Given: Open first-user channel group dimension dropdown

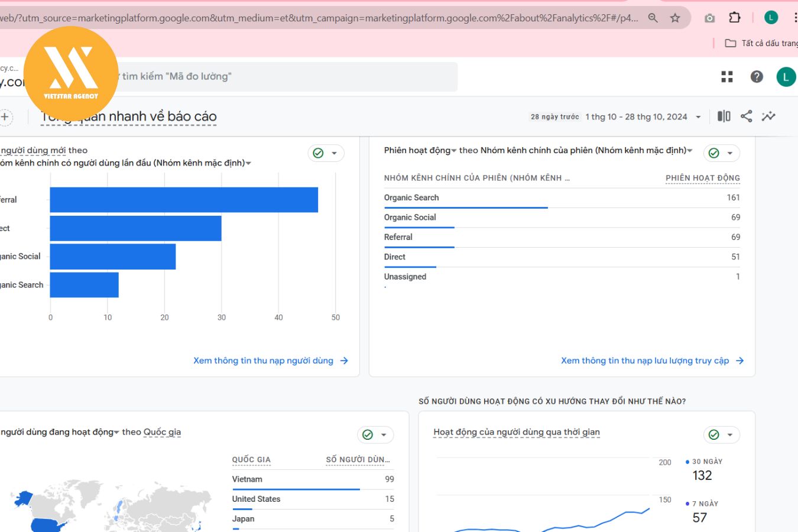Looking at the screenshot, I should [x=125, y=163].
